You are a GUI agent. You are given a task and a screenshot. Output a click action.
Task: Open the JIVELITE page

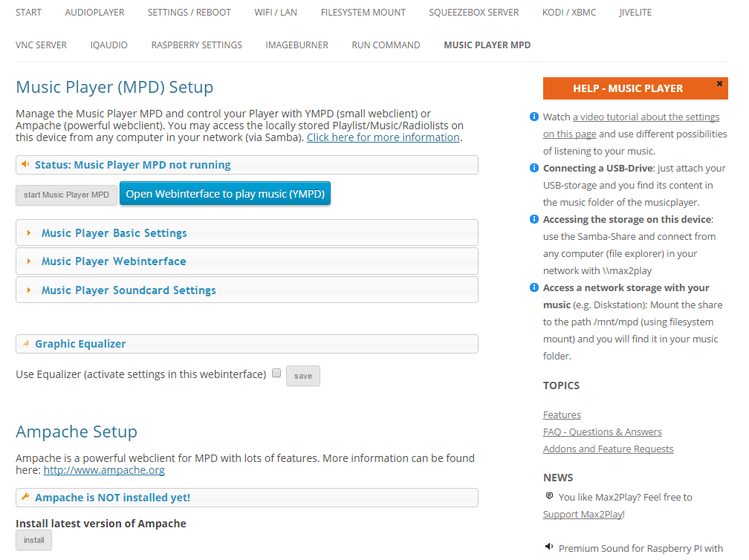pos(635,13)
